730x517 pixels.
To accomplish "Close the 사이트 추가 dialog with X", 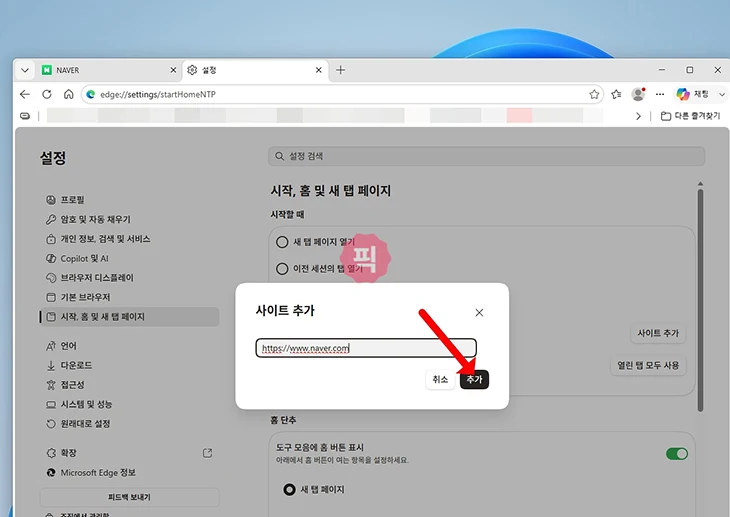I will pos(479,313).
